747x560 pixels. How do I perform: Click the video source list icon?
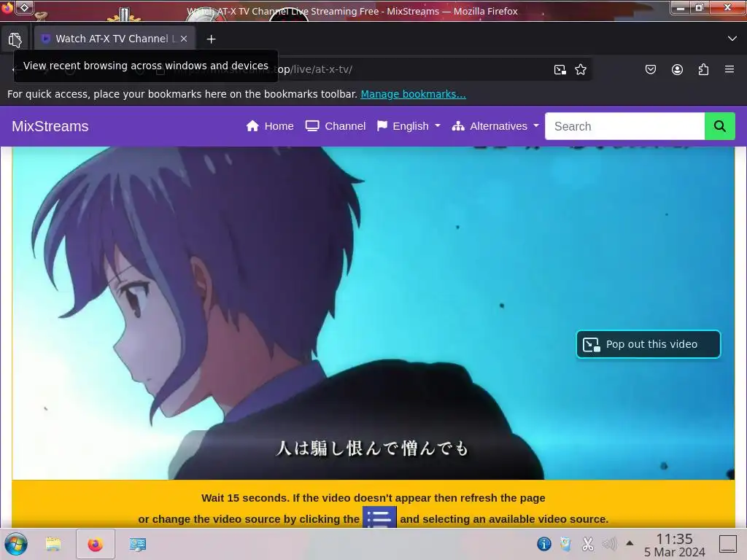379,518
